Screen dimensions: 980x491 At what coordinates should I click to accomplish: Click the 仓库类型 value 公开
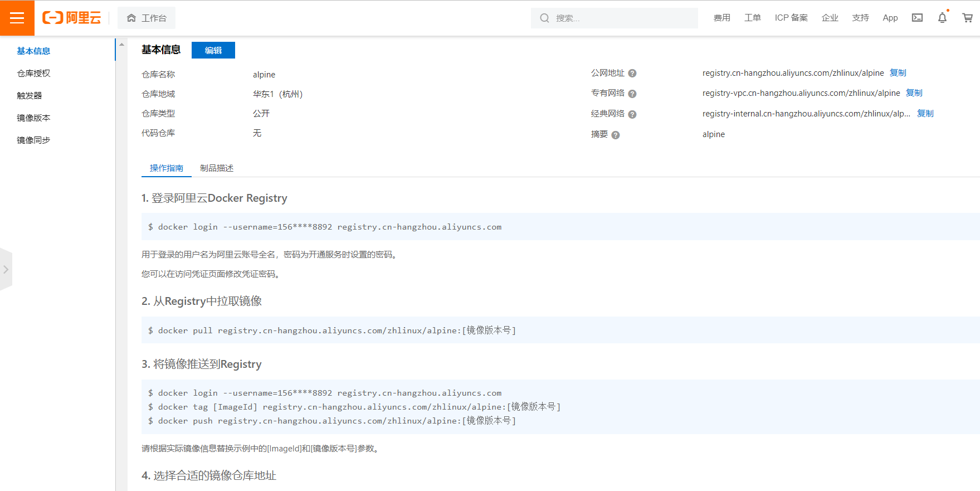261,113
